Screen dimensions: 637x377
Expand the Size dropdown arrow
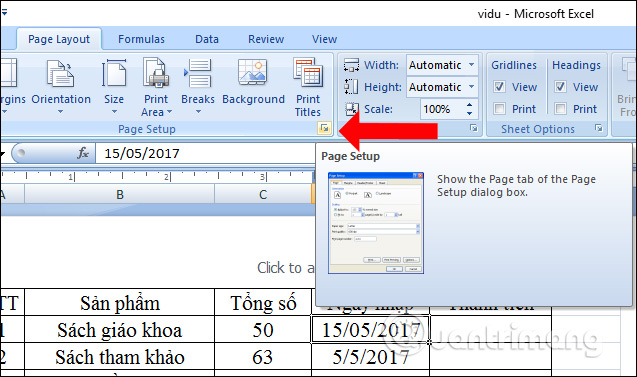[114, 112]
